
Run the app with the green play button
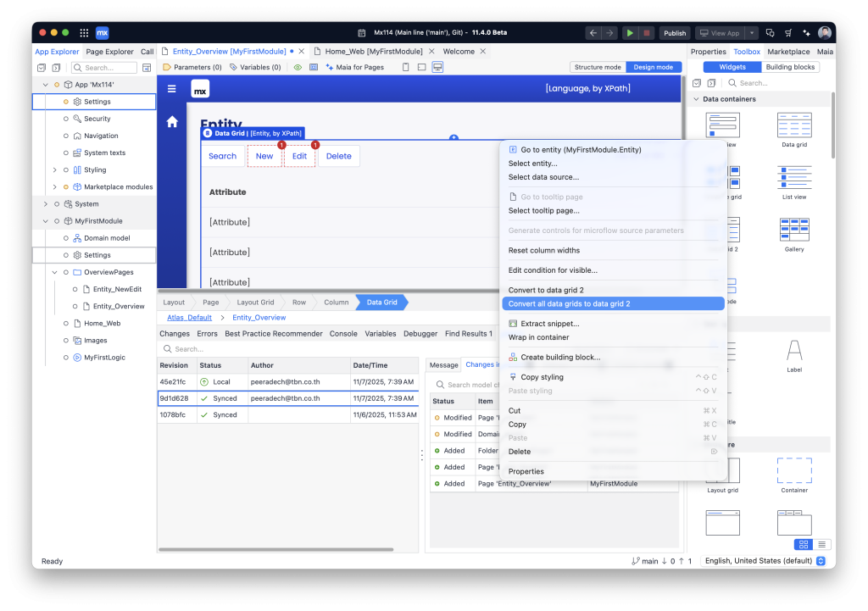(x=629, y=33)
